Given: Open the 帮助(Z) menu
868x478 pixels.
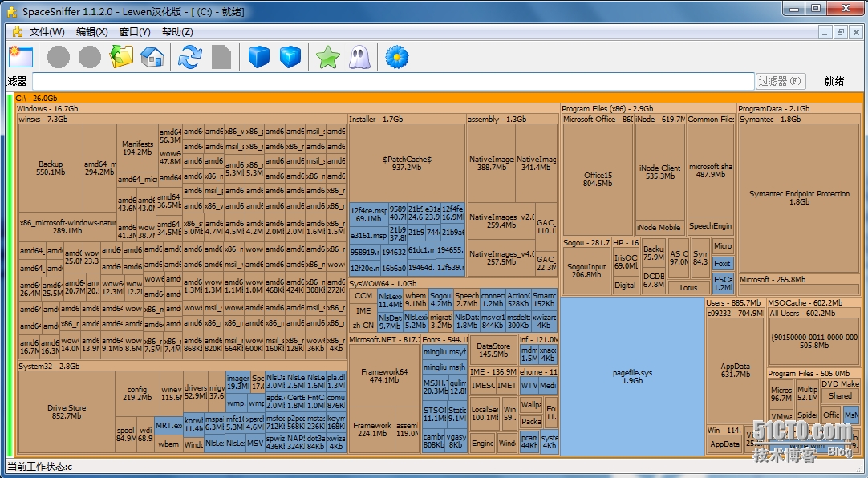Looking at the screenshot, I should (x=178, y=32).
